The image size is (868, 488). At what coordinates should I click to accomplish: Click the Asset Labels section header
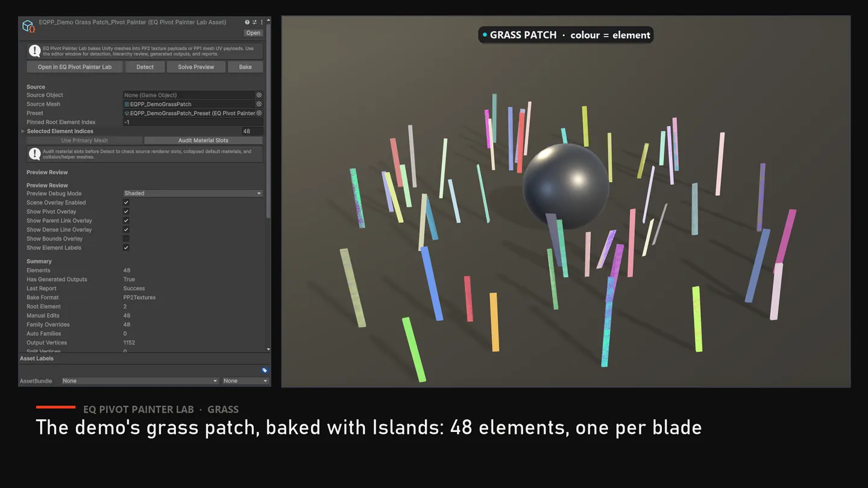tap(37, 358)
